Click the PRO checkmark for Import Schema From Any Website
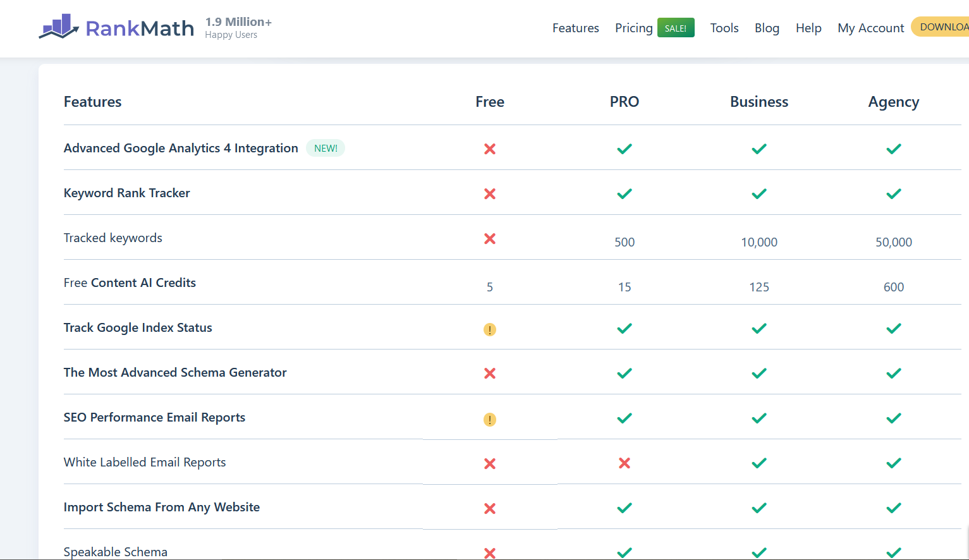Screen dimensions: 969x560 (x=625, y=508)
